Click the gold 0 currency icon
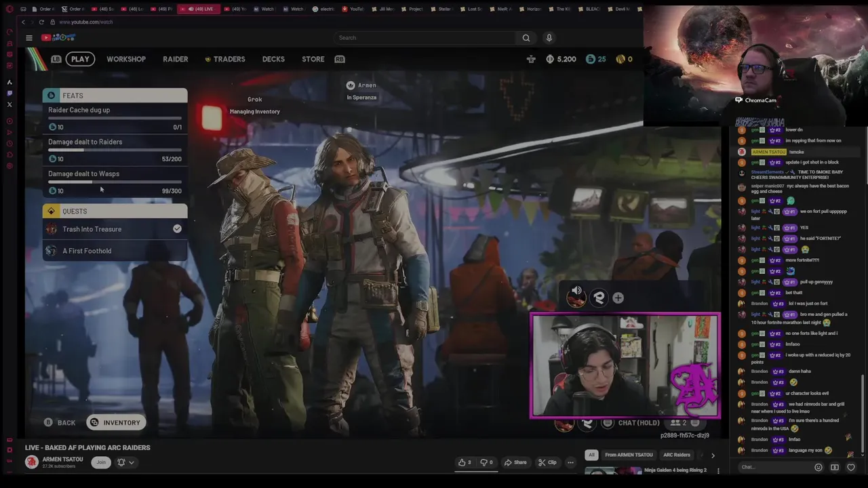 pyautogui.click(x=620, y=59)
